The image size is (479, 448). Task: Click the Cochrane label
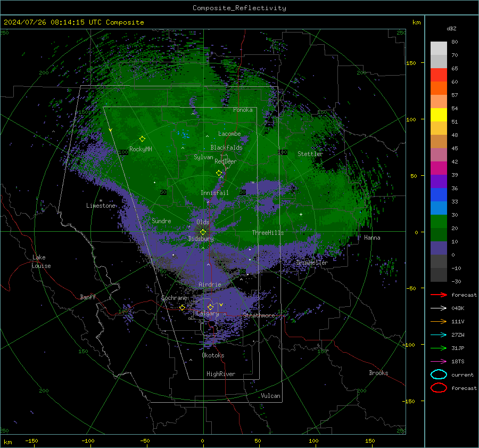coord(174,298)
